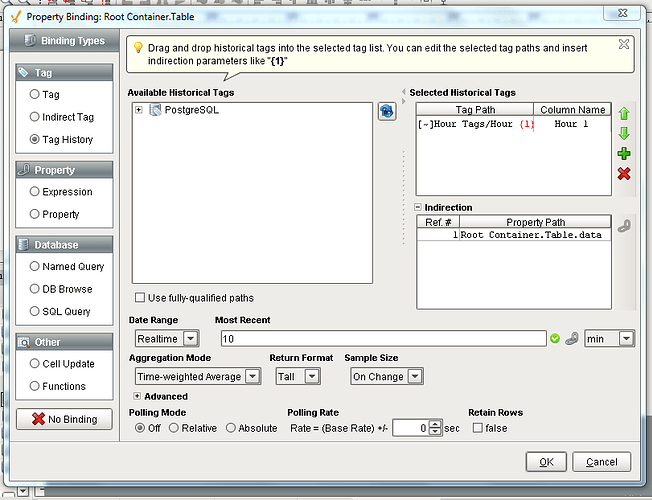652x500 pixels.
Task: Select Root Container.Table.data property path cell
Action: pos(535,235)
